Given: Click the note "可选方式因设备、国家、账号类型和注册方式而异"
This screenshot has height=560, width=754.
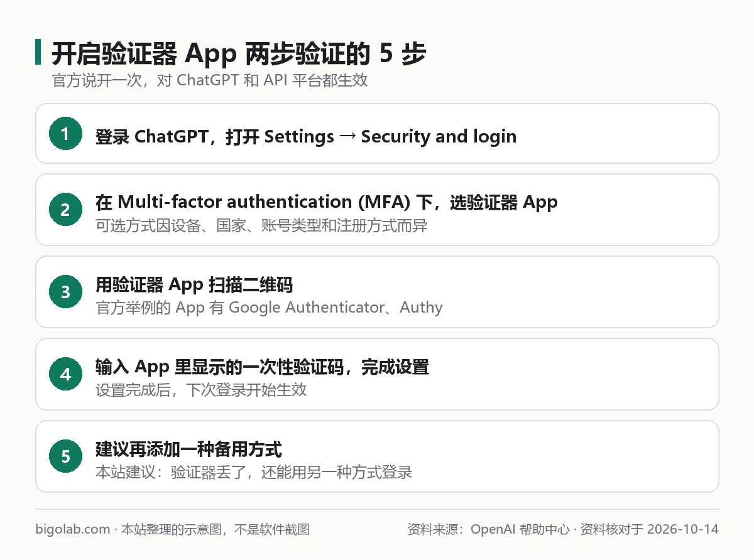Looking at the screenshot, I should point(261,225).
